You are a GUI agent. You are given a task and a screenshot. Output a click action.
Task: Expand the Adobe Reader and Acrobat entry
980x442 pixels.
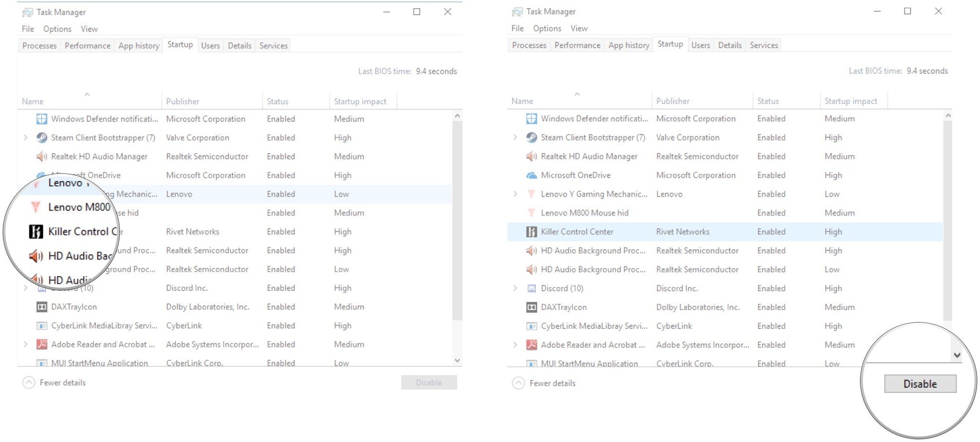[x=516, y=344]
